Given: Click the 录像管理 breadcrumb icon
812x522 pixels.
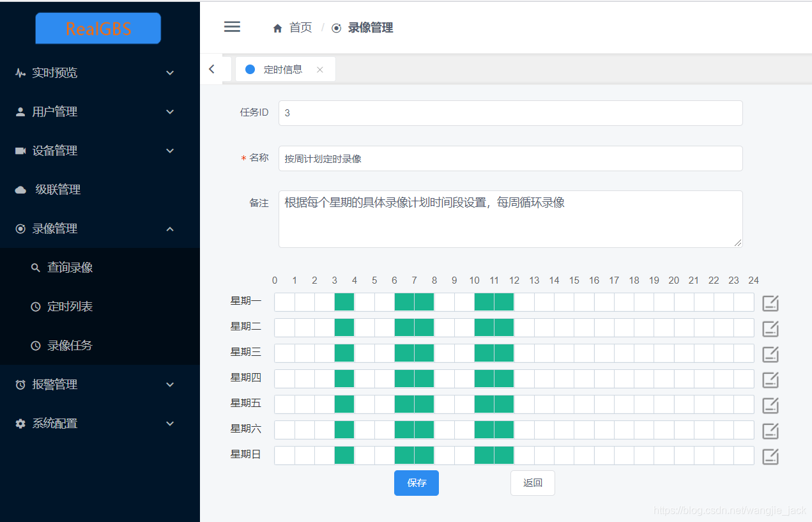Looking at the screenshot, I should pos(337,28).
